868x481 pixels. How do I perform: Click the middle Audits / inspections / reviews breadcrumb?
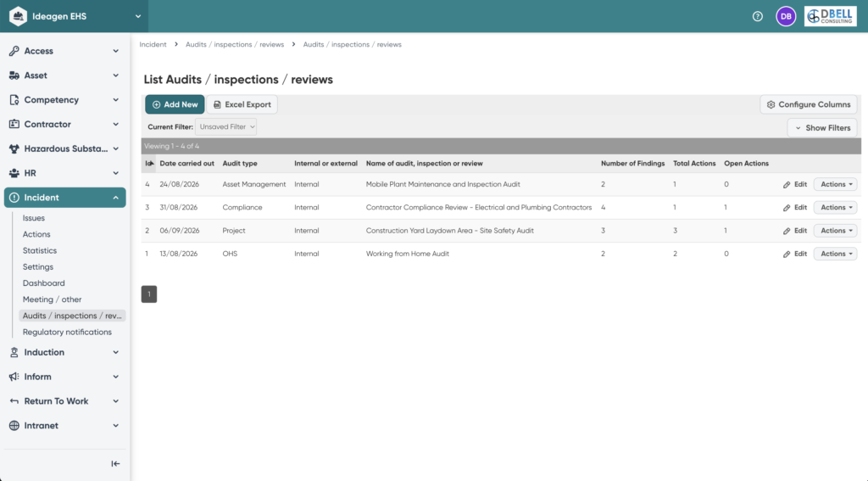(x=235, y=45)
